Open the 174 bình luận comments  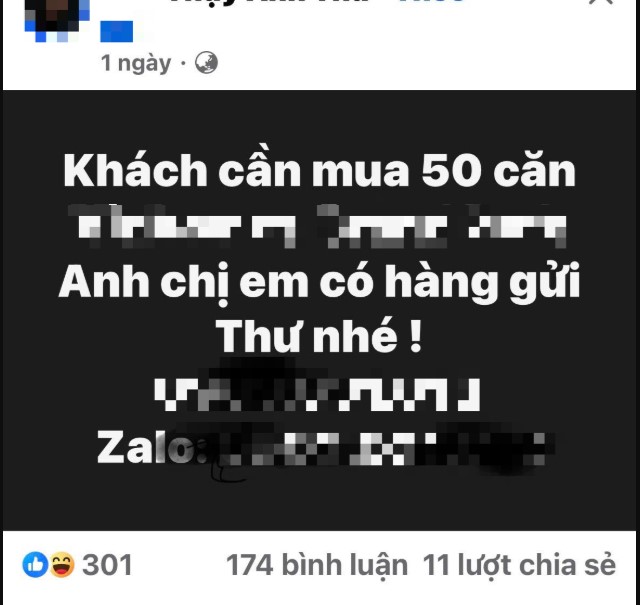(x=317, y=565)
